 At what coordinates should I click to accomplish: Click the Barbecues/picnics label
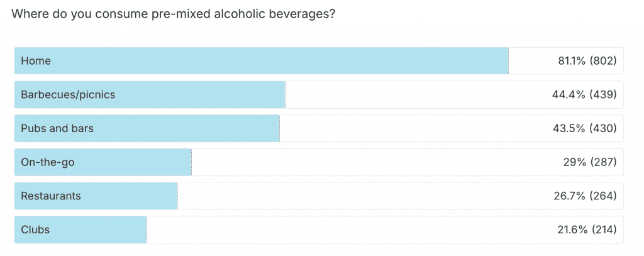(68, 95)
